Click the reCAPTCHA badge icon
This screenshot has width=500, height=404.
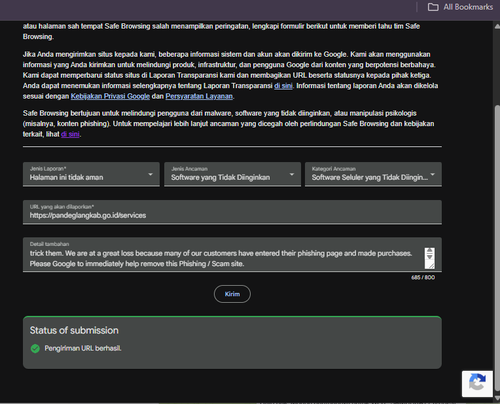coord(477,383)
